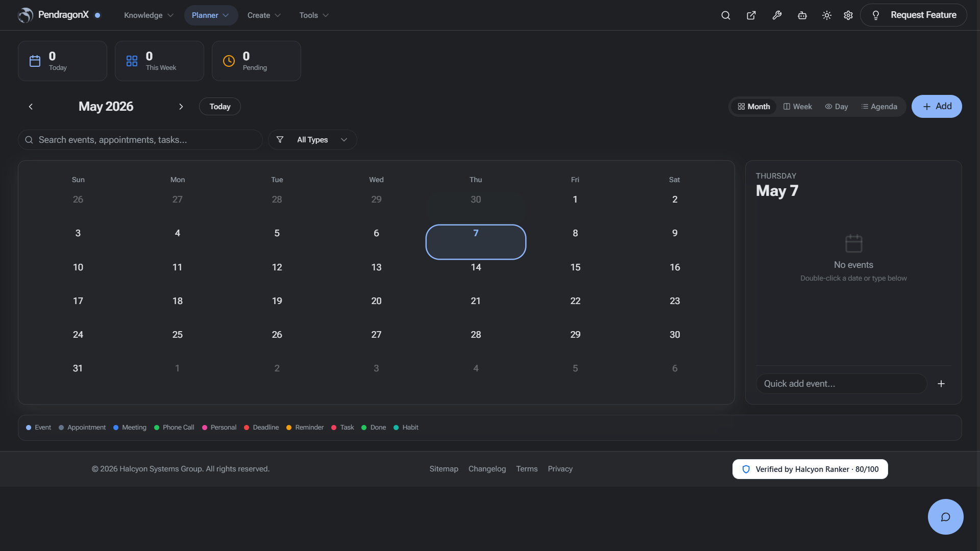Viewport: 980px width, 551px height.
Task: Expand the Knowledge menu
Action: point(149,15)
